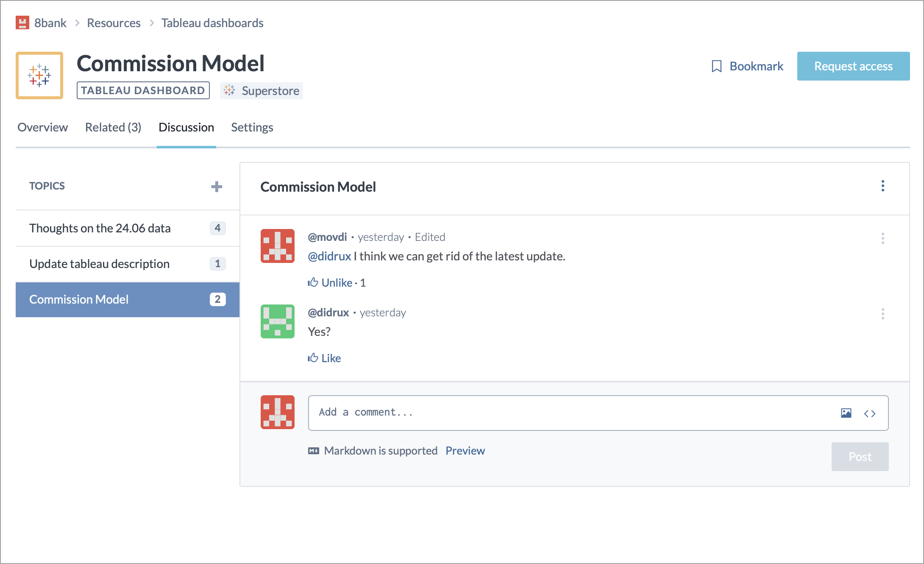This screenshot has height=564, width=924.
Task: Open the Related (3) tab
Action: pyautogui.click(x=113, y=127)
